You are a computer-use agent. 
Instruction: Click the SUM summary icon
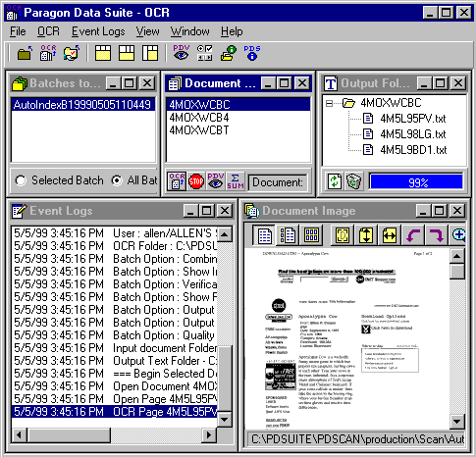click(235, 181)
